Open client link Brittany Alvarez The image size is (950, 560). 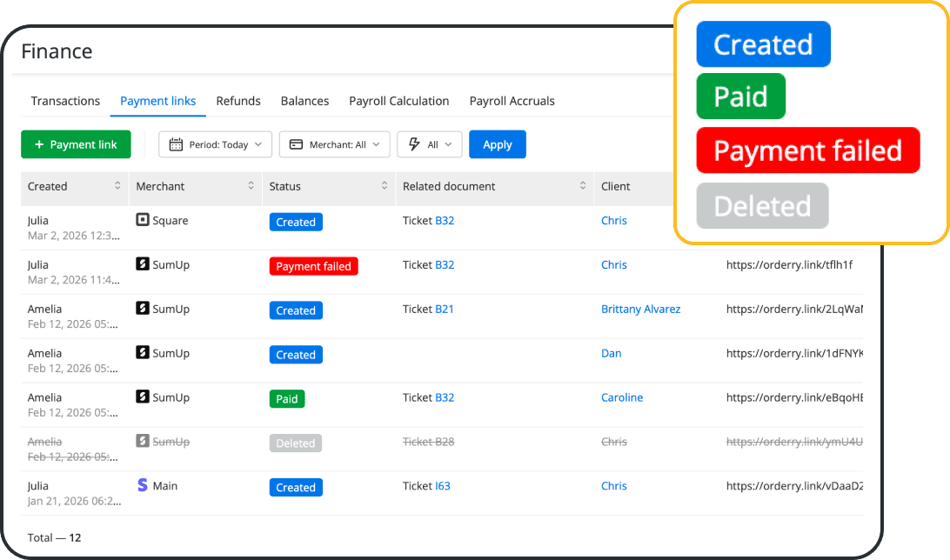[x=640, y=309]
